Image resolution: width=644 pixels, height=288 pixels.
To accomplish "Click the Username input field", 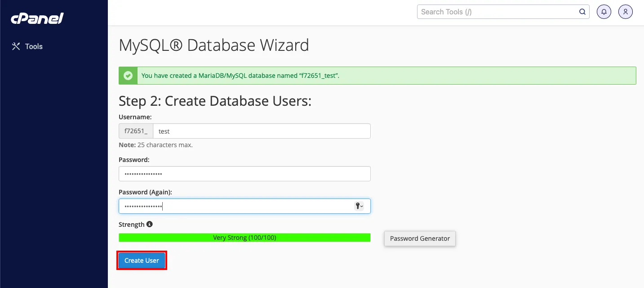I will 262,131.
